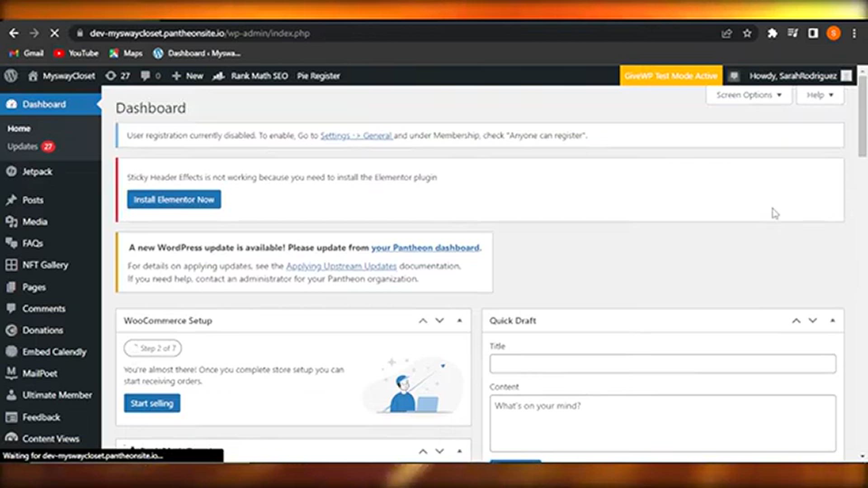The width and height of the screenshot is (868, 488).
Task: Go back using browser back arrow
Action: click(14, 33)
